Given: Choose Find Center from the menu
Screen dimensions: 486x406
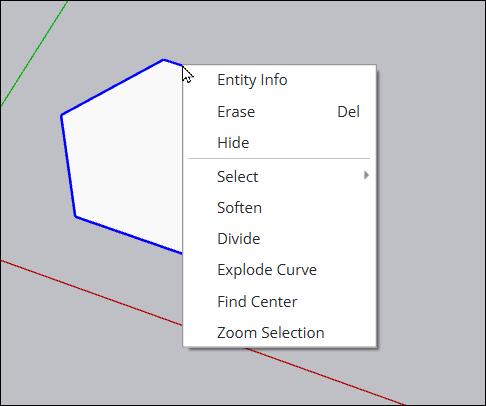Looking at the screenshot, I should pos(280,301).
